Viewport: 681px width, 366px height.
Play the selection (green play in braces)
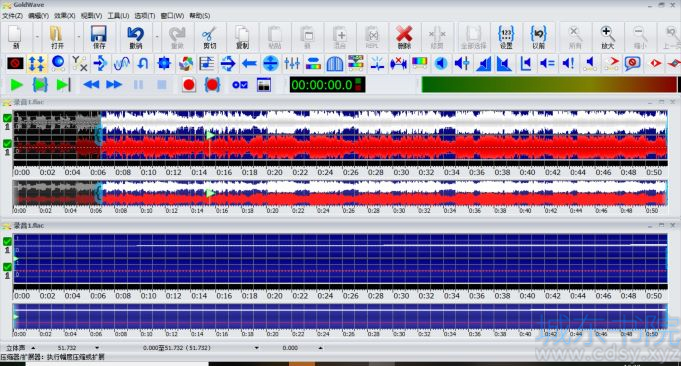click(x=40, y=85)
